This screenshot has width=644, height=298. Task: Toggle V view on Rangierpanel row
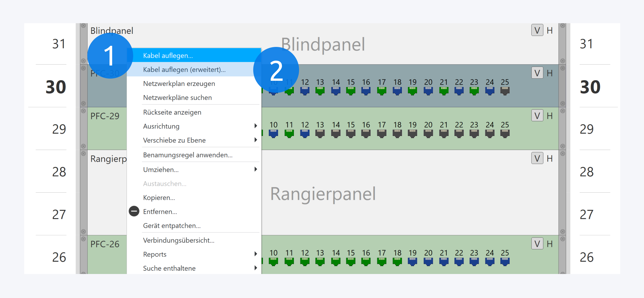tap(537, 158)
